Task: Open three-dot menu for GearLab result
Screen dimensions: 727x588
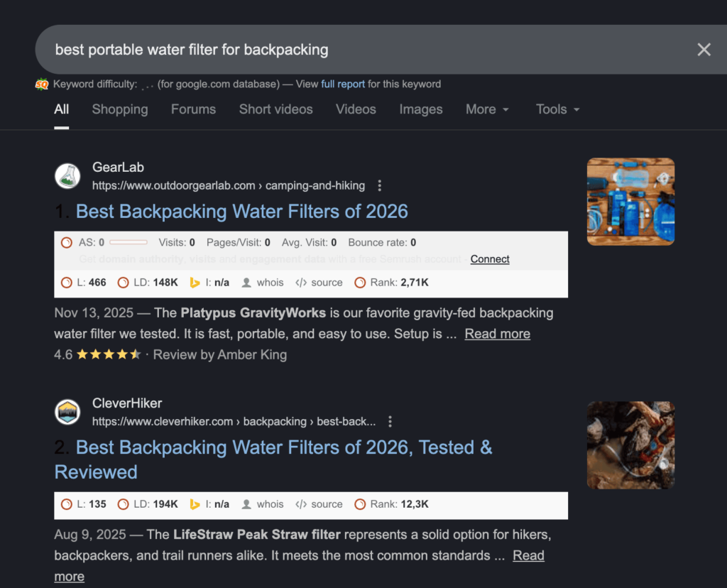Action: pos(380,186)
